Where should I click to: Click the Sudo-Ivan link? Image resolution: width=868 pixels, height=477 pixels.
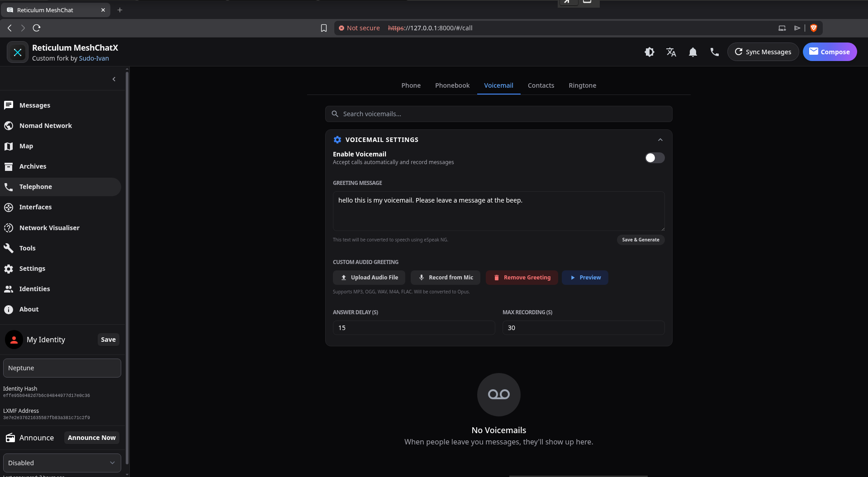(x=94, y=58)
